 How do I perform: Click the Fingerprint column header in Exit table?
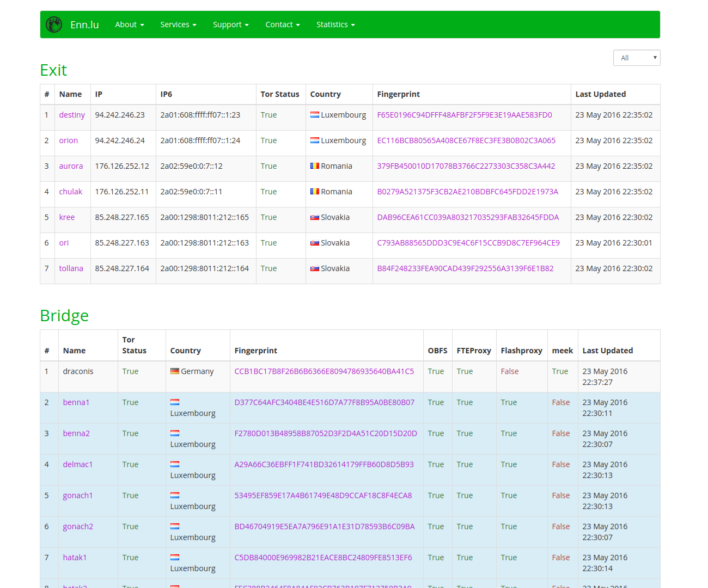click(x=399, y=94)
